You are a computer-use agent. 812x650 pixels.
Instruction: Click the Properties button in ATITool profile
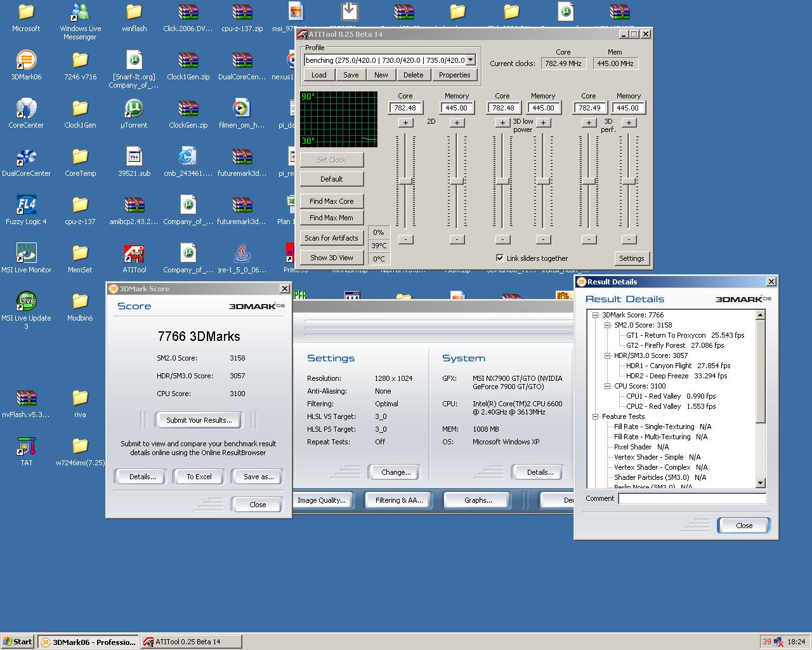(455, 75)
